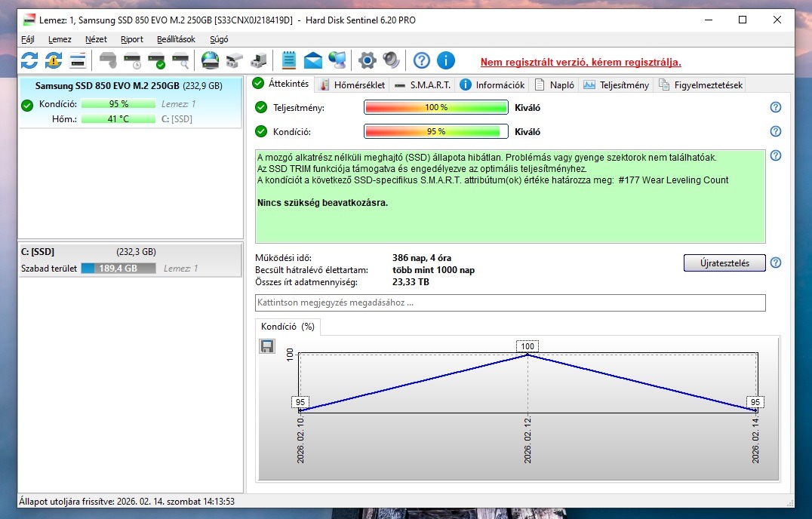Click the comment field Kattintson megjegyzés megadásához
The width and height of the screenshot is (812, 519).
pyautogui.click(x=510, y=302)
